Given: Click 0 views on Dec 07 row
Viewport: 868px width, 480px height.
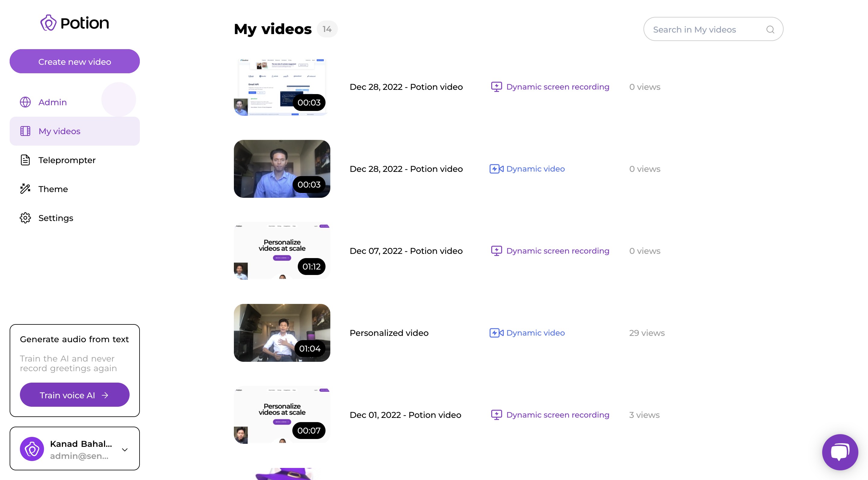Looking at the screenshot, I should click(x=645, y=251).
